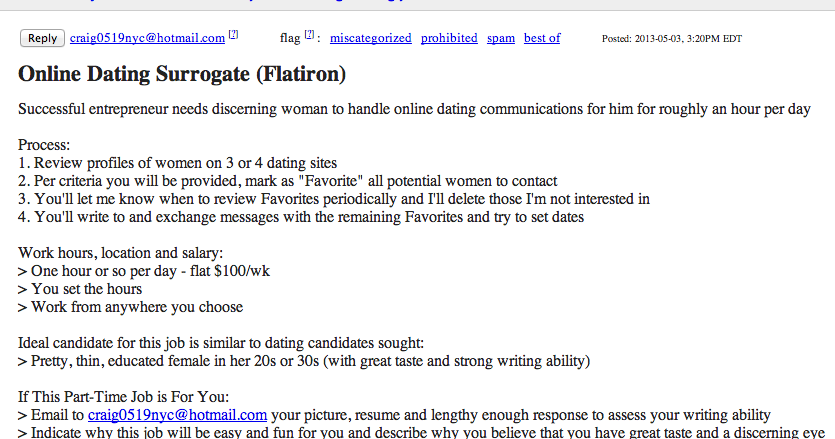Click the 'Online Dating Surrogate (Flatiron)' heading
835x439 pixels.
pyautogui.click(x=182, y=74)
